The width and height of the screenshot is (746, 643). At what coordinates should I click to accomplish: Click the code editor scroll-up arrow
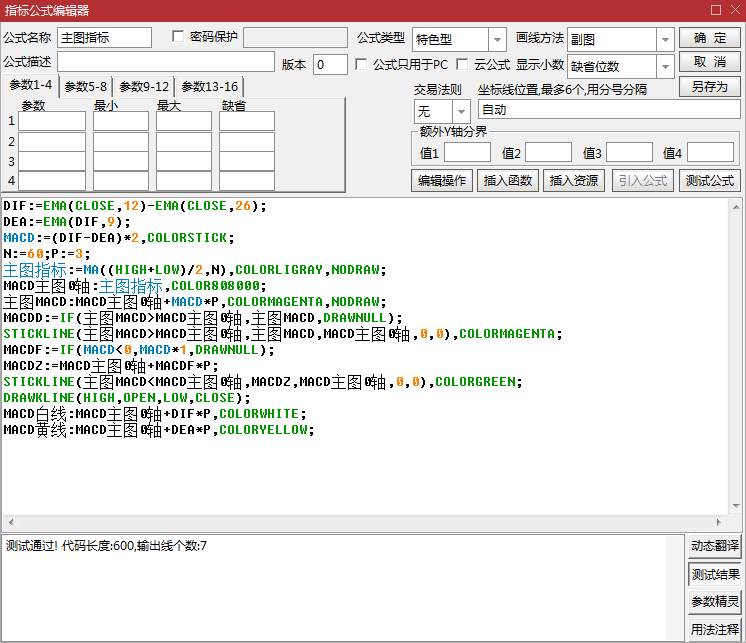pyautogui.click(x=736, y=207)
